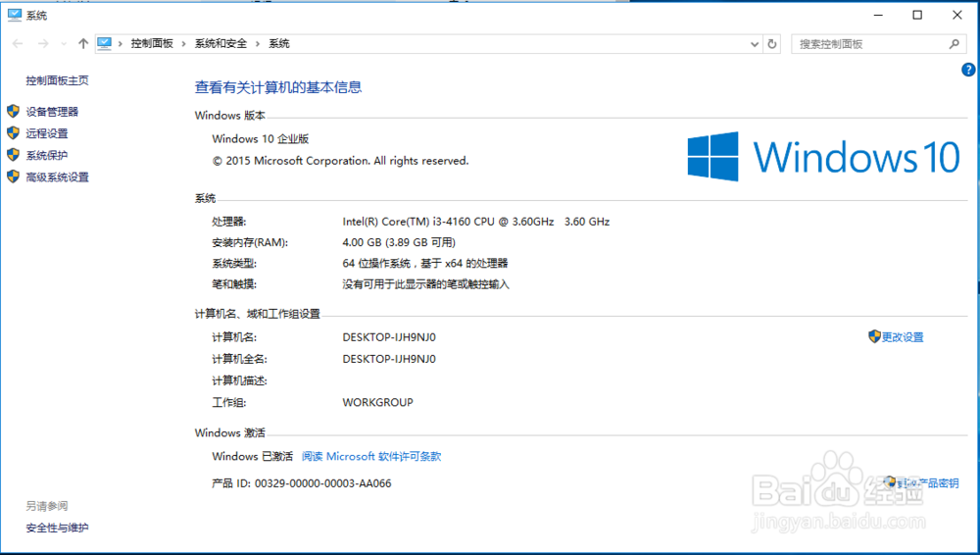Click shield icon beside 远程设置
Screen dimensions: 980x555
point(13,132)
